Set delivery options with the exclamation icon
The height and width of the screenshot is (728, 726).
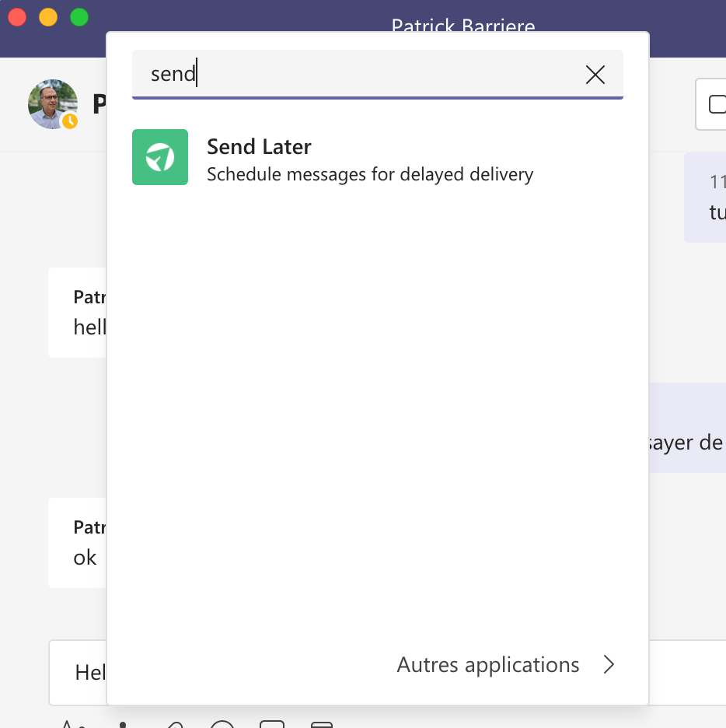[x=123, y=725]
